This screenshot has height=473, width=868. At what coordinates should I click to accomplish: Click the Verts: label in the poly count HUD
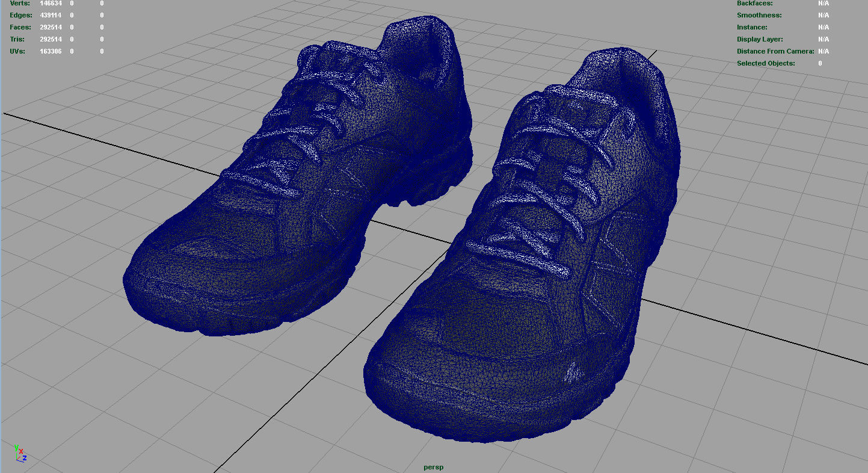click(x=19, y=3)
